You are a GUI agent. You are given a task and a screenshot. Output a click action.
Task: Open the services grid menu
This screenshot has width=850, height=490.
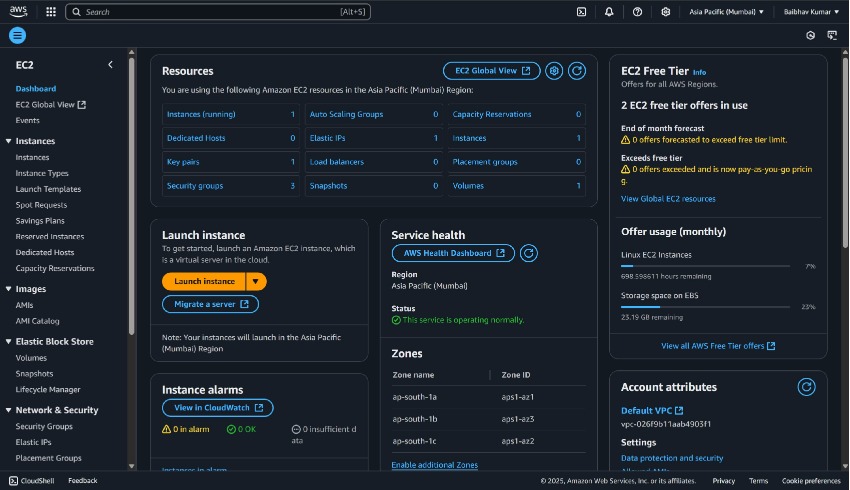(x=51, y=11)
